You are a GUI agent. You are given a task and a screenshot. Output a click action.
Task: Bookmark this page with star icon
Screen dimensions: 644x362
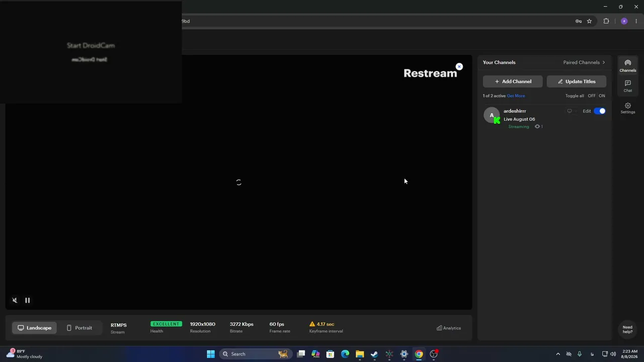click(x=589, y=21)
